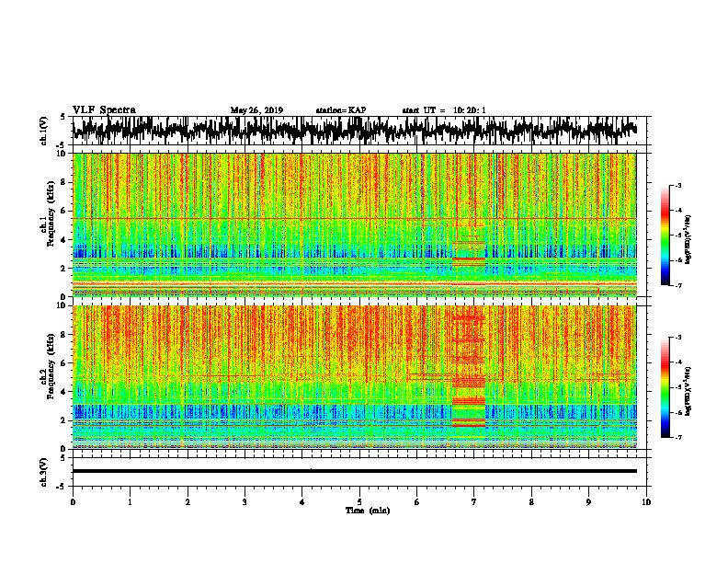Image resolution: width=728 pixels, height=563 pixels.
Task: Click the time axis tick label "3"
Action: pyautogui.click(x=245, y=502)
